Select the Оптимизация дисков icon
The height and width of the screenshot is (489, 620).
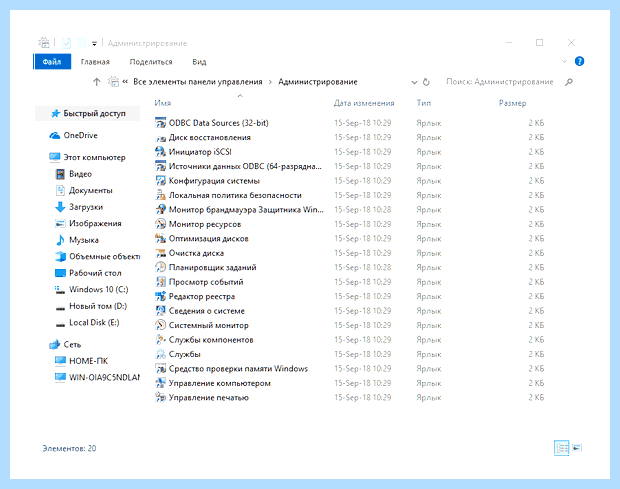pos(160,239)
